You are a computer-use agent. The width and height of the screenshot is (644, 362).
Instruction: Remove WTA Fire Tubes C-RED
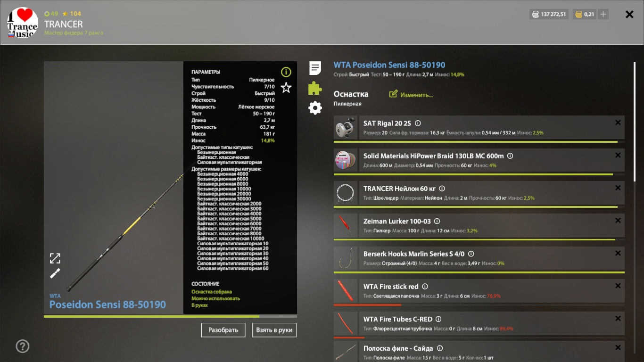pyautogui.click(x=618, y=319)
